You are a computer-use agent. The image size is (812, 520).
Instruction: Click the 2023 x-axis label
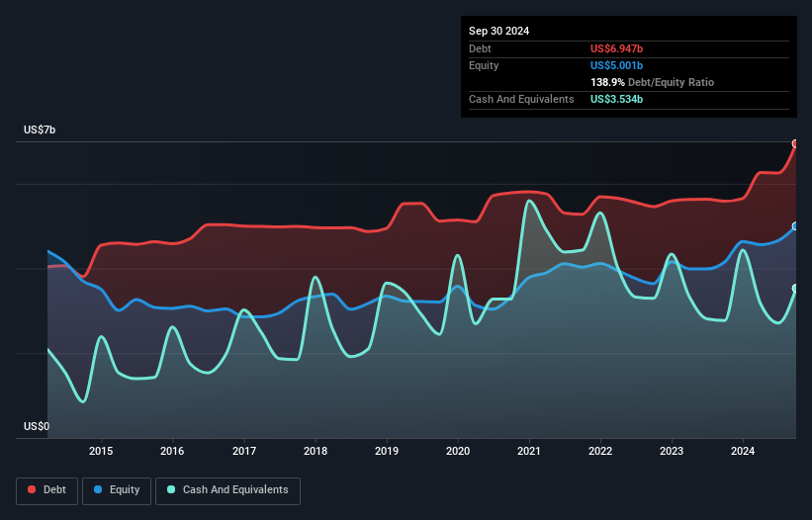(672, 451)
